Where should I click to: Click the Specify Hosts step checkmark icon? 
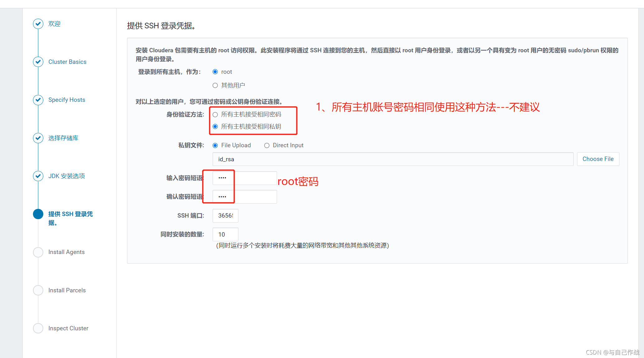point(38,100)
